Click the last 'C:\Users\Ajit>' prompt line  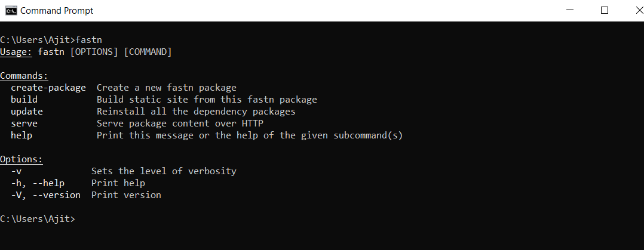coord(38,219)
